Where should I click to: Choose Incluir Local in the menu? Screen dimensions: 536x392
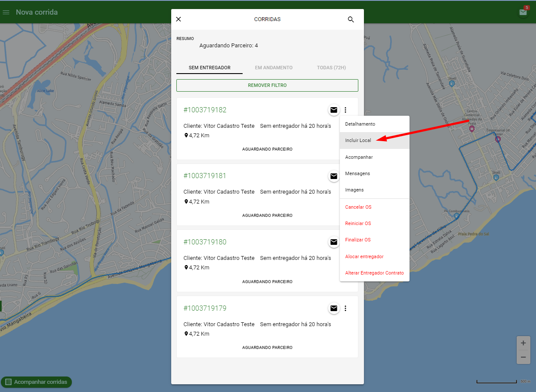coord(375,140)
